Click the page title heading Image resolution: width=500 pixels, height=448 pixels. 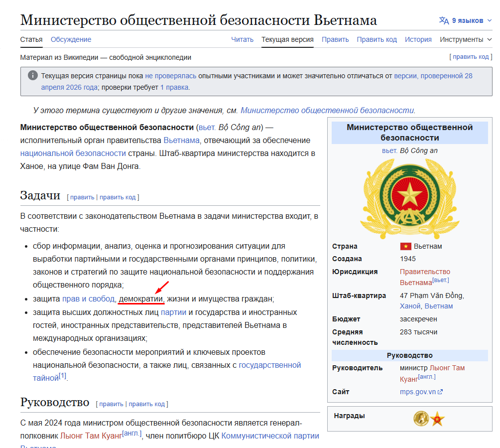198,20
